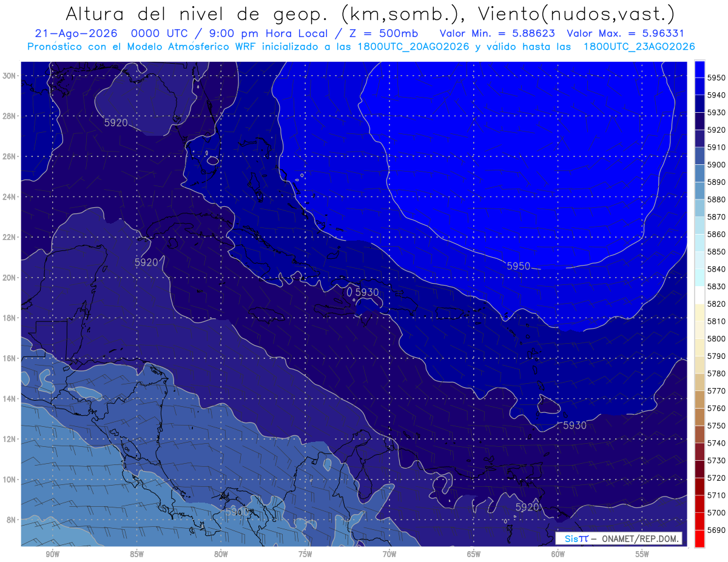The height and width of the screenshot is (562, 728).
Task: Click the 90W longitude label
Action: (x=52, y=554)
